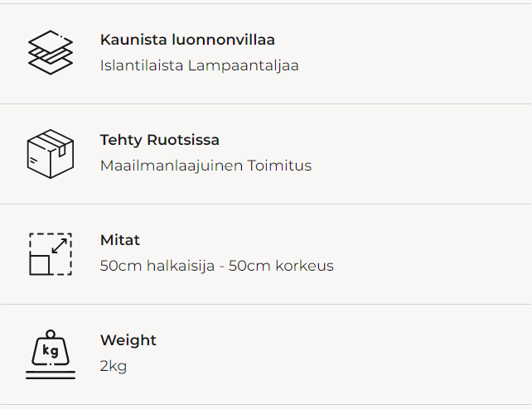Click the word "Islantilaista"
532x409 pixels.
click(x=144, y=65)
